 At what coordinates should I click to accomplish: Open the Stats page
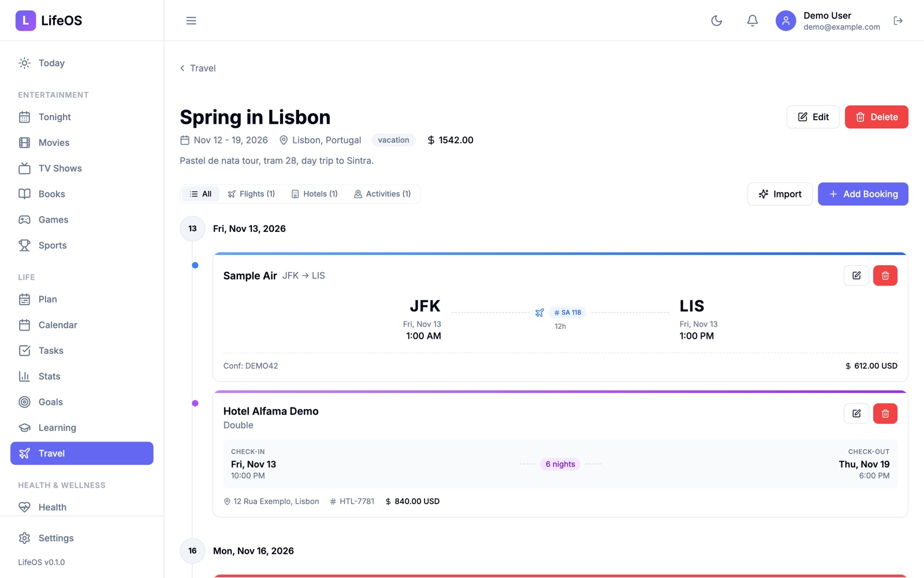(x=82, y=376)
